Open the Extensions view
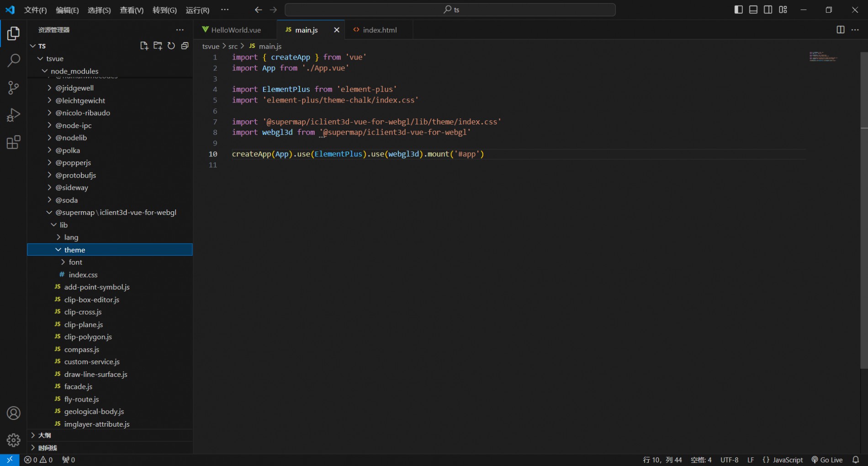 (13, 142)
